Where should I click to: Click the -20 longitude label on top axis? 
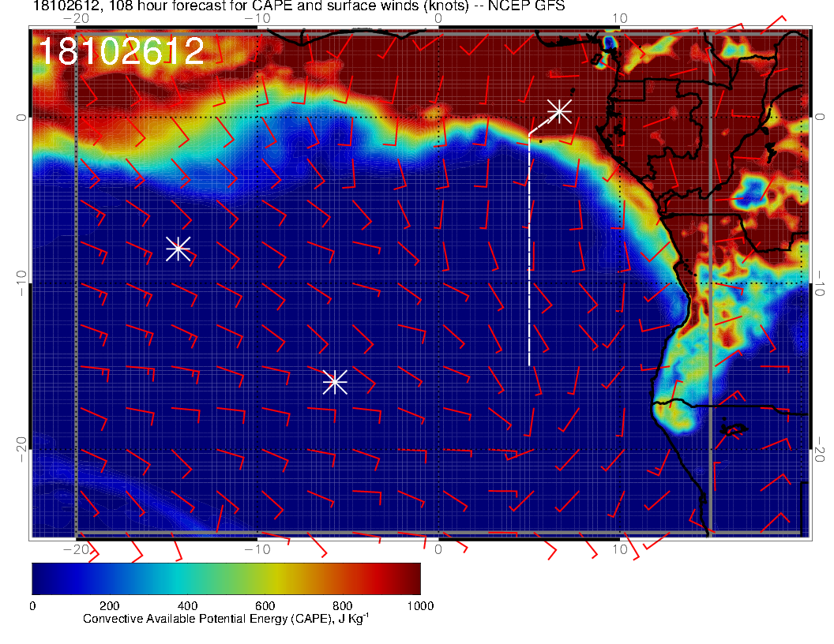click(x=76, y=17)
